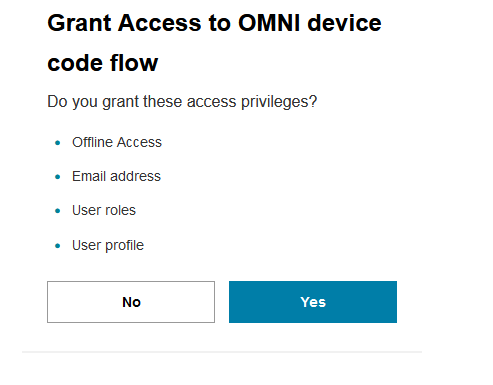Select the User roles privilege text
This screenshot has height=385, width=493.
tap(104, 210)
